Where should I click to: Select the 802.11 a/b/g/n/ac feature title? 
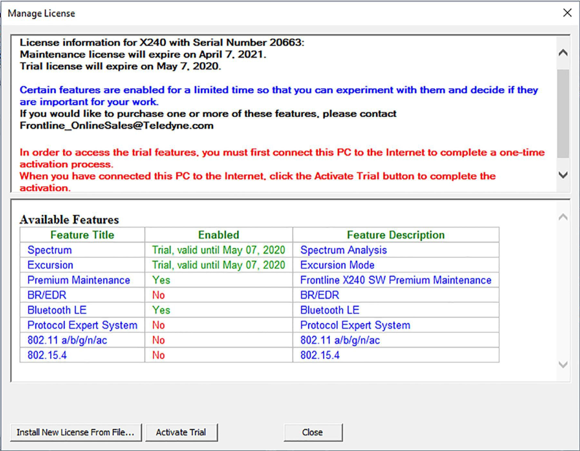tap(82, 340)
